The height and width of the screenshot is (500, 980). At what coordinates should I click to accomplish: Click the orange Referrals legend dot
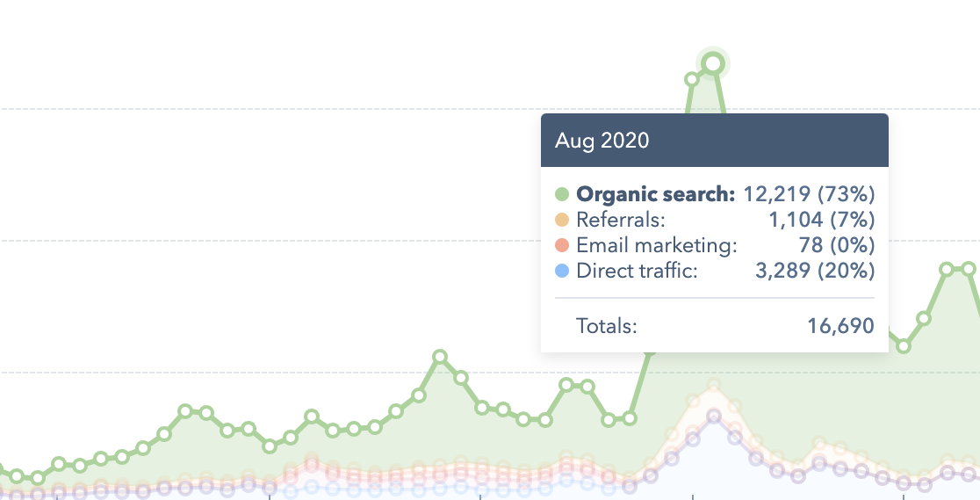click(562, 220)
